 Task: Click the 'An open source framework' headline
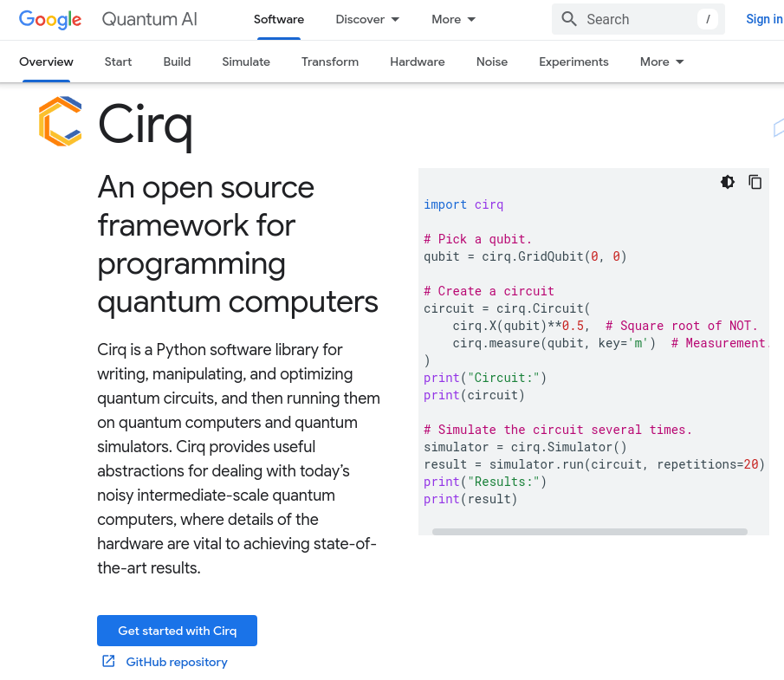(x=237, y=244)
